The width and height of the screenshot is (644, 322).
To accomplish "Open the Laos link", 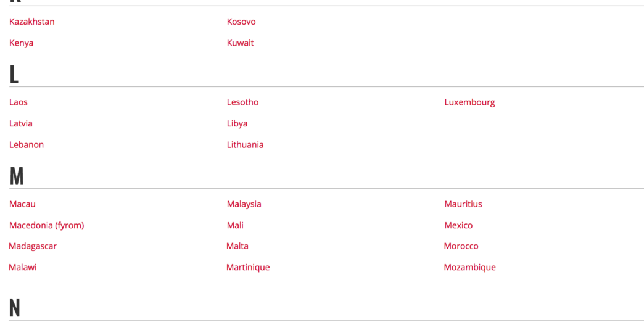I will 19,102.
